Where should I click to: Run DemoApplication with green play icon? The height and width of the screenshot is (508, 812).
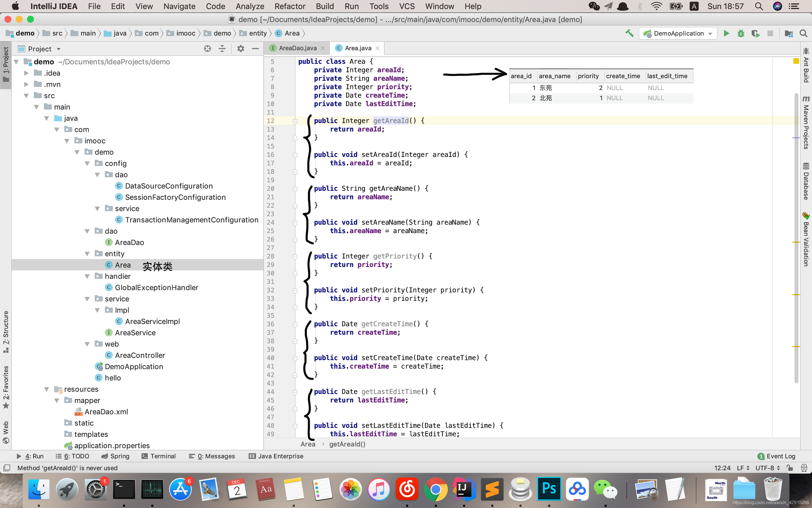(727, 33)
